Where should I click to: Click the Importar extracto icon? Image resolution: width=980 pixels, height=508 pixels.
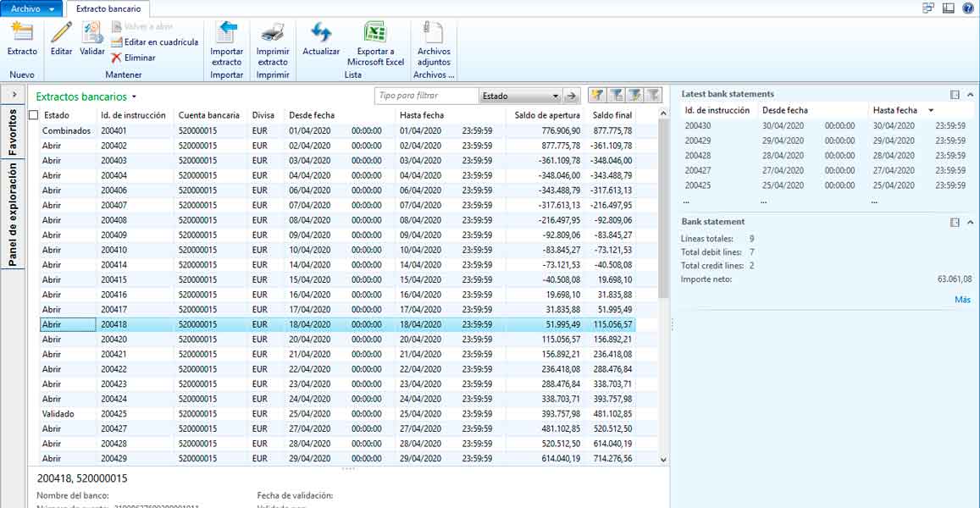coord(226,34)
